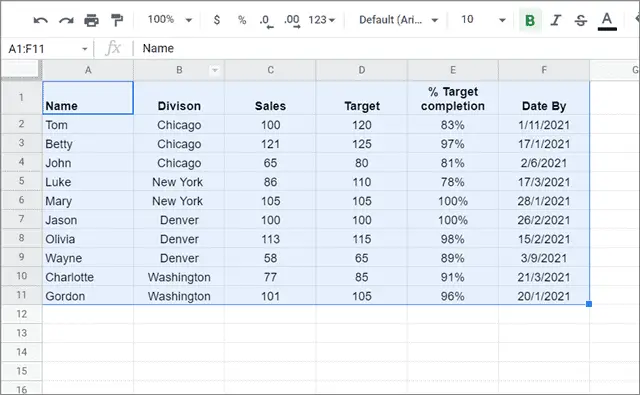Click the Print icon
Image resolution: width=640 pixels, height=395 pixels.
[91, 20]
